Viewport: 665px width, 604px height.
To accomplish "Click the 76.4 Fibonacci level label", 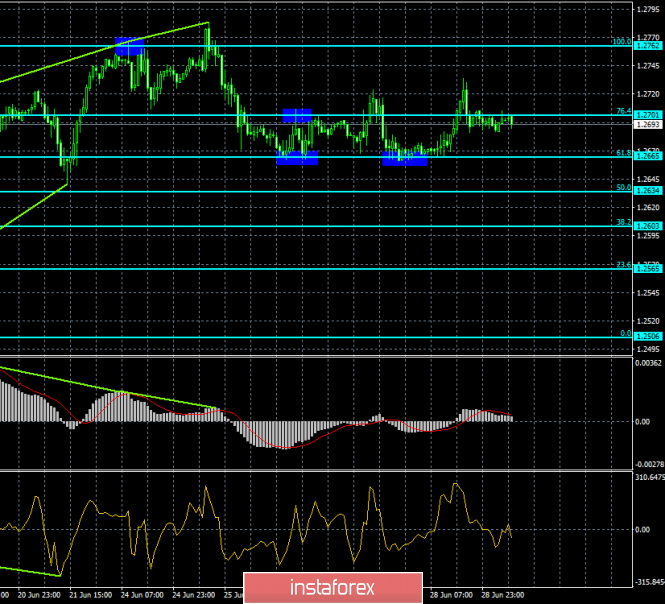I will click(622, 111).
